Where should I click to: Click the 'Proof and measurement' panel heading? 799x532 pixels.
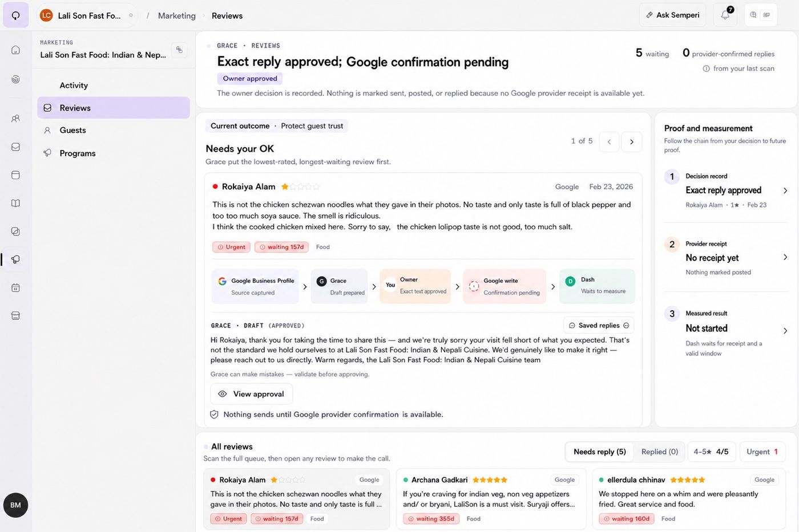click(x=708, y=128)
